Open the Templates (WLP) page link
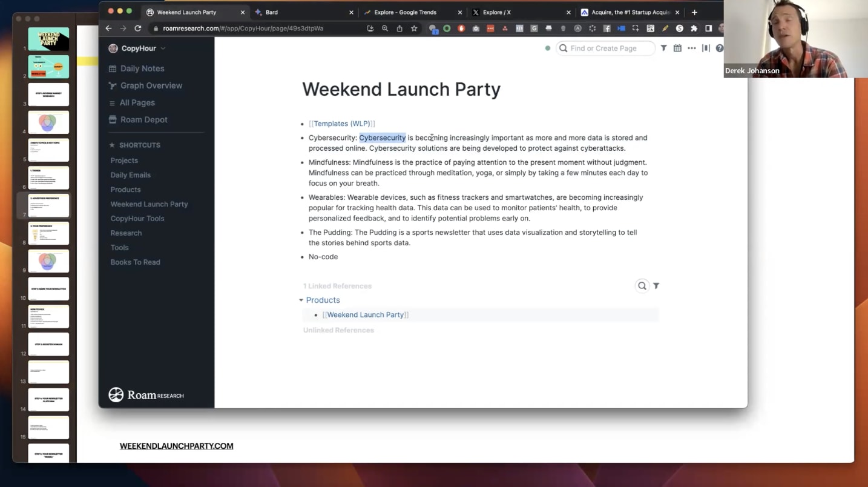This screenshot has height=487, width=868. 342,124
